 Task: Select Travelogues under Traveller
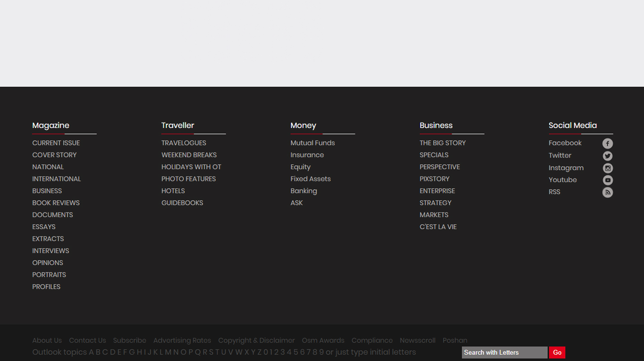(183, 143)
